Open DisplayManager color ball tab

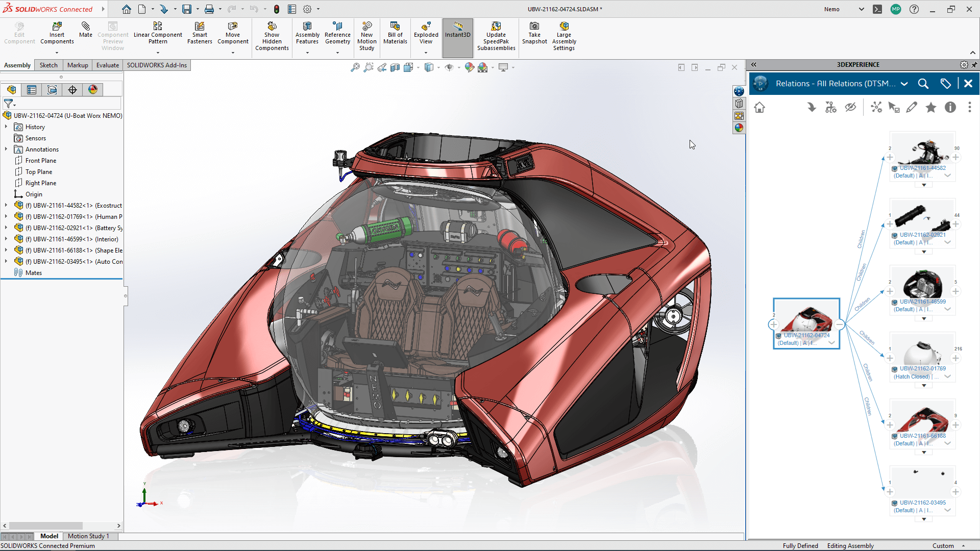(93, 90)
